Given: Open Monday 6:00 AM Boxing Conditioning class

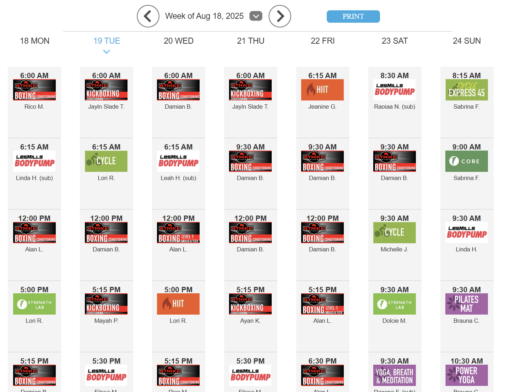Looking at the screenshot, I should 34,90.
